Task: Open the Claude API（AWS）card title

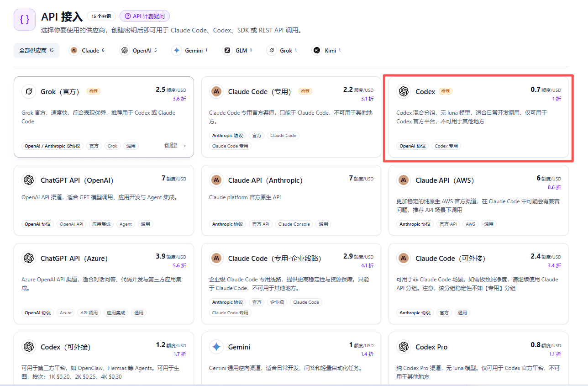Action: [x=445, y=180]
